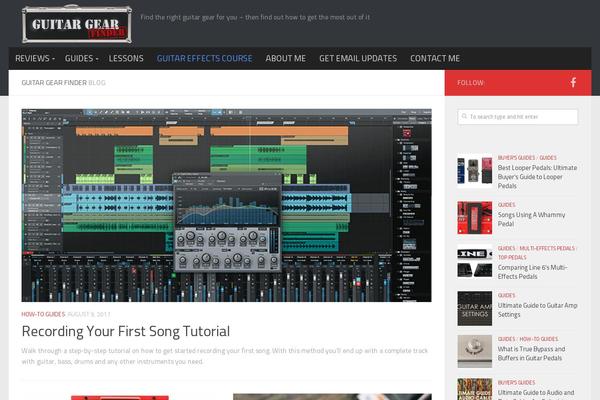Click Guitar Gear Finder Blog heading
The image size is (600, 400).
pyautogui.click(x=64, y=83)
